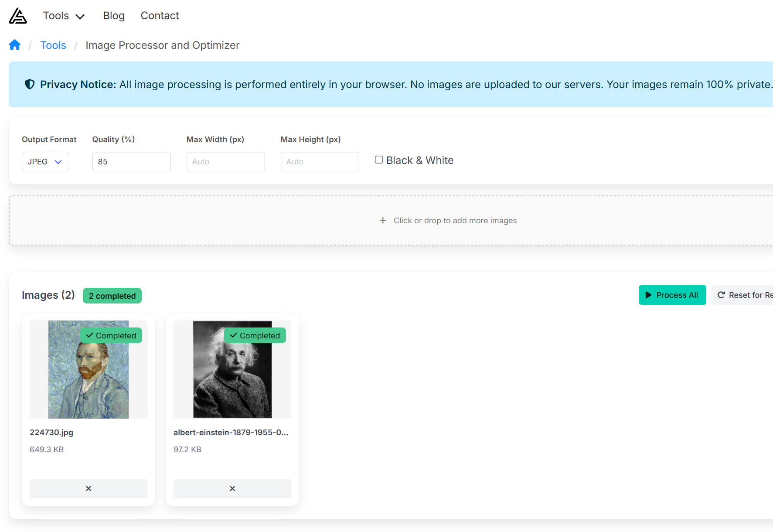Open the Contact page
773x532 pixels.
click(160, 16)
